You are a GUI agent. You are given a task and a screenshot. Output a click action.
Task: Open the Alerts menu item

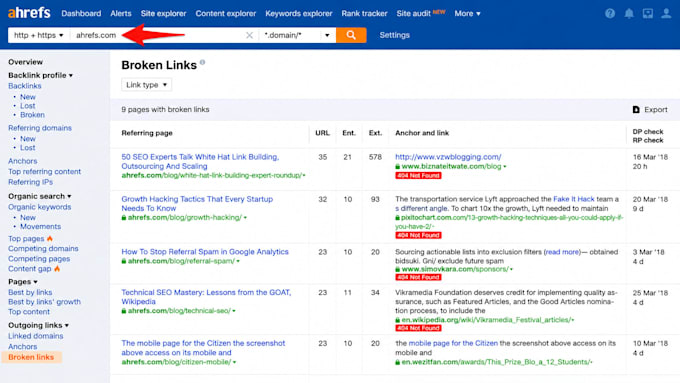(x=121, y=13)
